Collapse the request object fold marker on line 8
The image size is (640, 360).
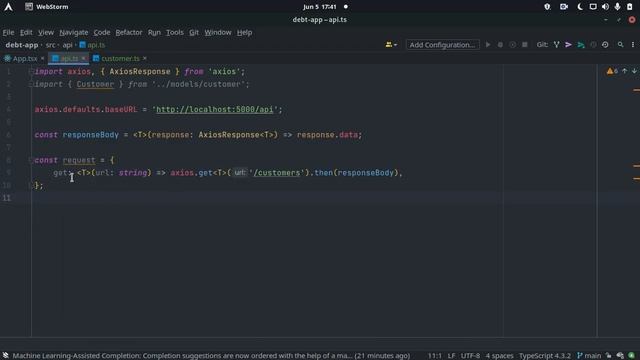click(x=31, y=160)
